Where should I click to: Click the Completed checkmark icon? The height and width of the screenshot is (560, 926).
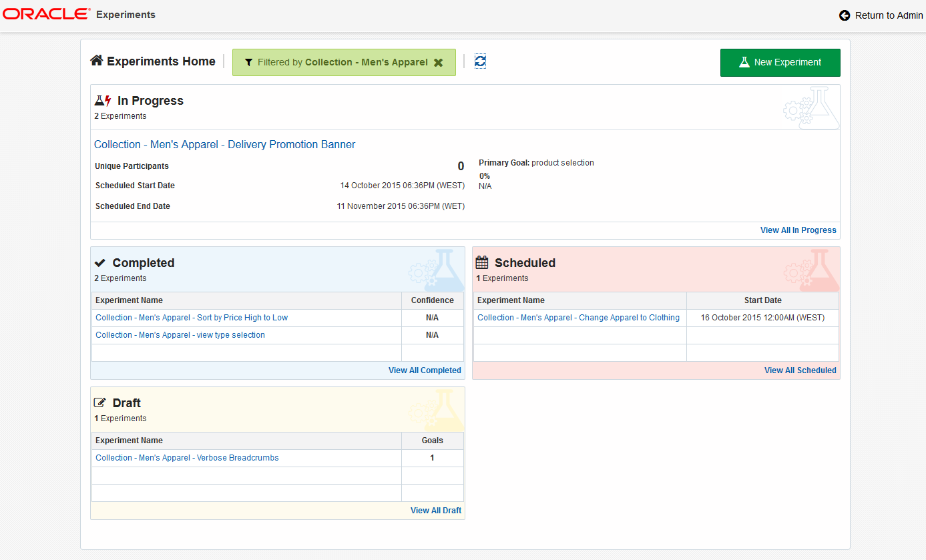[100, 263]
